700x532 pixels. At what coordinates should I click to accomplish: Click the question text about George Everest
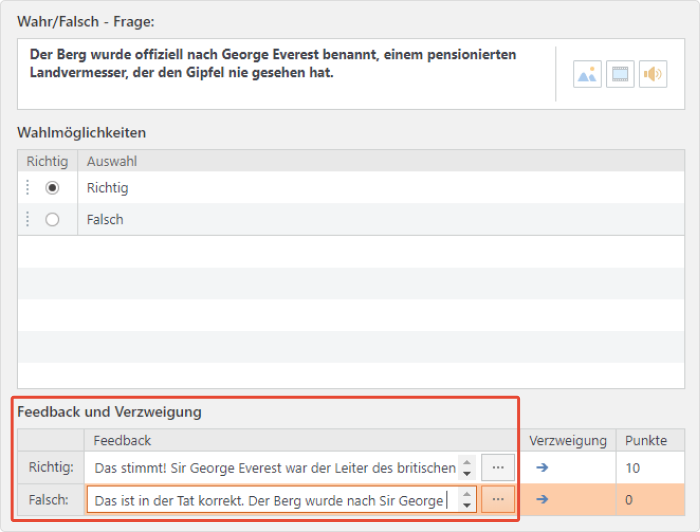pos(273,63)
